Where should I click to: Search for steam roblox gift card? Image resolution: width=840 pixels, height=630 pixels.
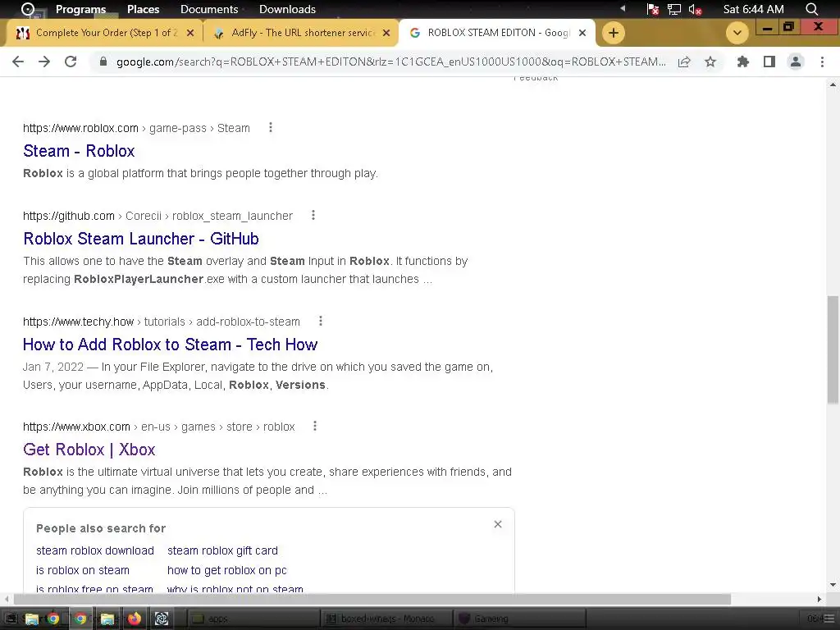pos(222,550)
